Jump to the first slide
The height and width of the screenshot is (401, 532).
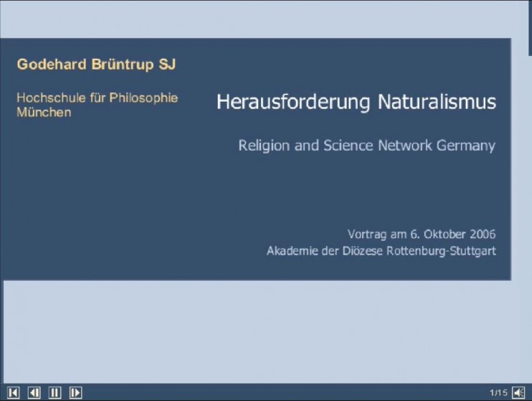tap(13, 393)
